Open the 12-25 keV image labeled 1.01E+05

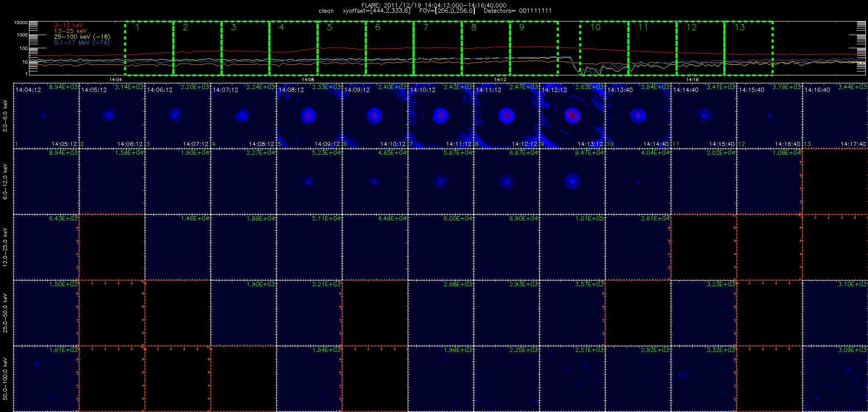pyautogui.click(x=572, y=247)
